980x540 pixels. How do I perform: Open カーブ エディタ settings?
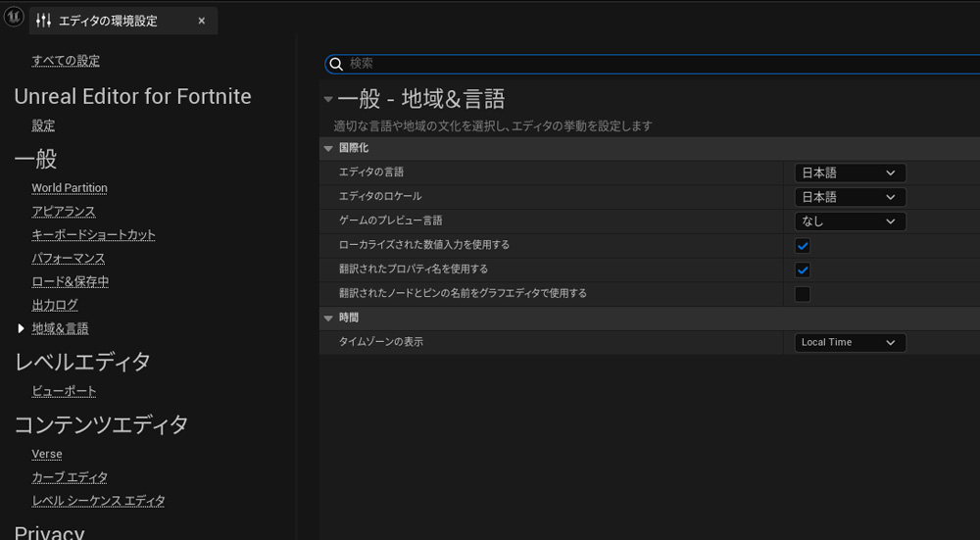pyautogui.click(x=70, y=477)
